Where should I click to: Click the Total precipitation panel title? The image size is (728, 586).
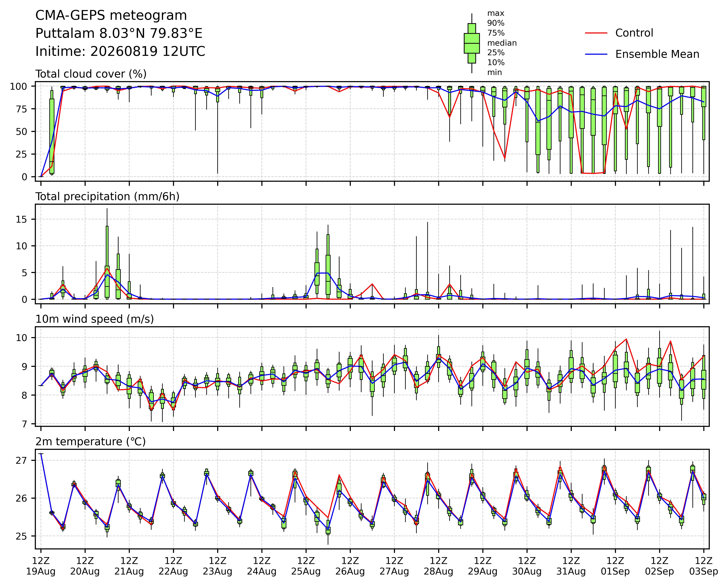click(x=107, y=197)
